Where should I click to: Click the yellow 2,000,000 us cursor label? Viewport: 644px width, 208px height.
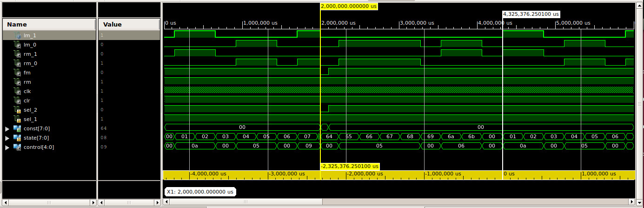coord(349,7)
